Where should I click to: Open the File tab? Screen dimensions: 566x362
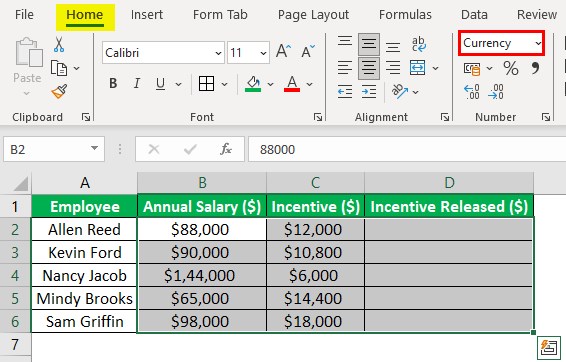click(24, 14)
